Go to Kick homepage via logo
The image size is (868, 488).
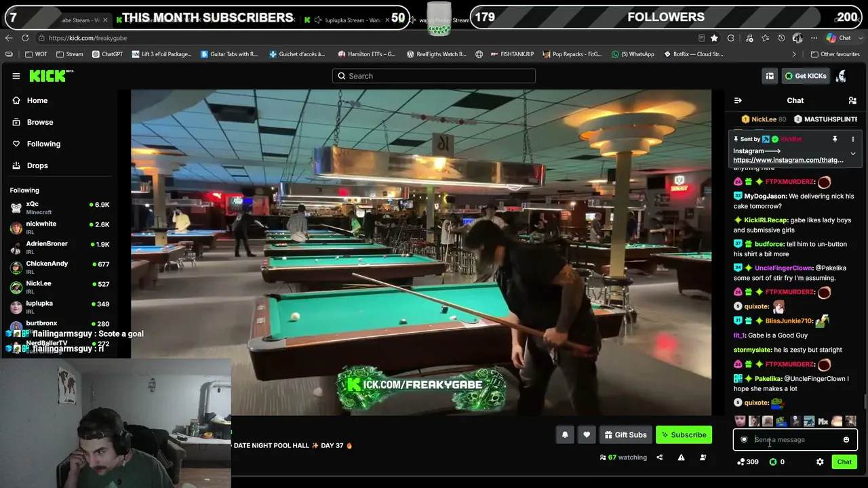(x=52, y=76)
